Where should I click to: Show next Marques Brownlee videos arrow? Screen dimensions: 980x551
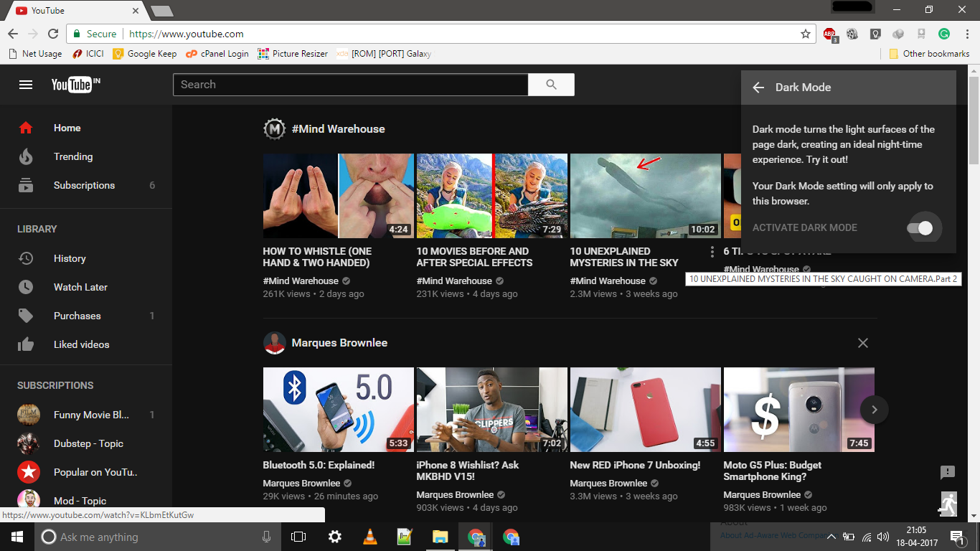click(875, 410)
